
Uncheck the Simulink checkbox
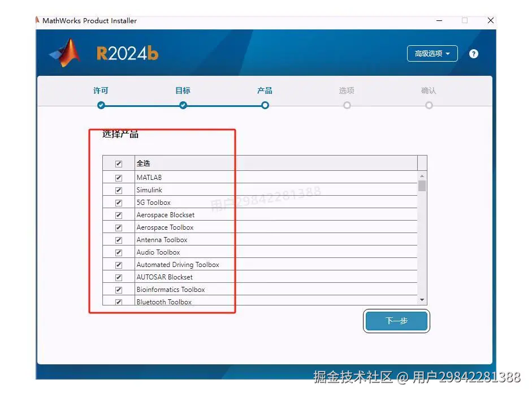(x=118, y=190)
